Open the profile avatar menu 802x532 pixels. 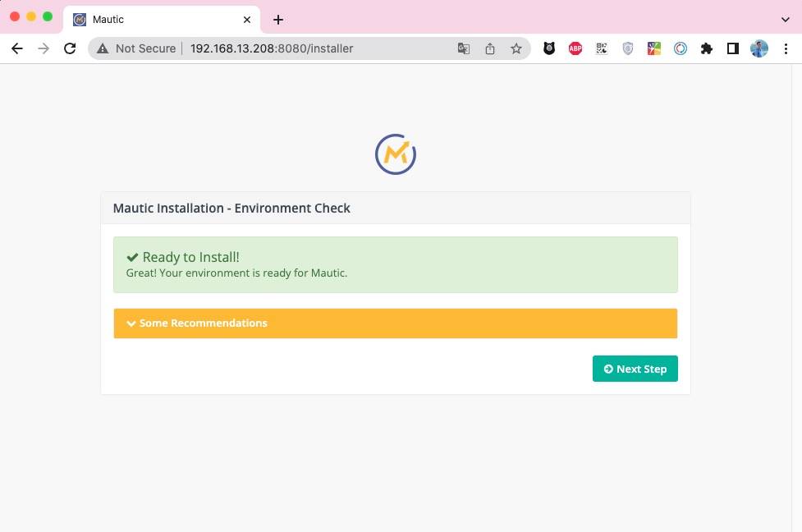pos(759,48)
